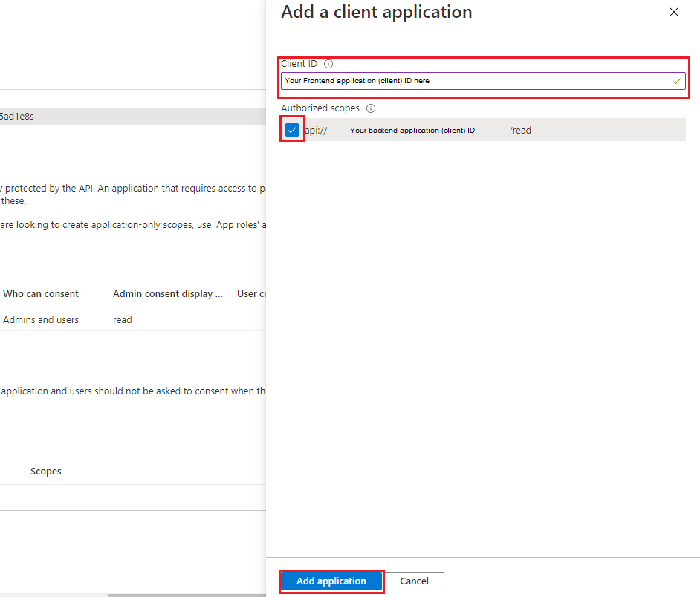Screen dimensions: 700x597
Task: Click the 'Who can consent' column header
Action: point(41,293)
